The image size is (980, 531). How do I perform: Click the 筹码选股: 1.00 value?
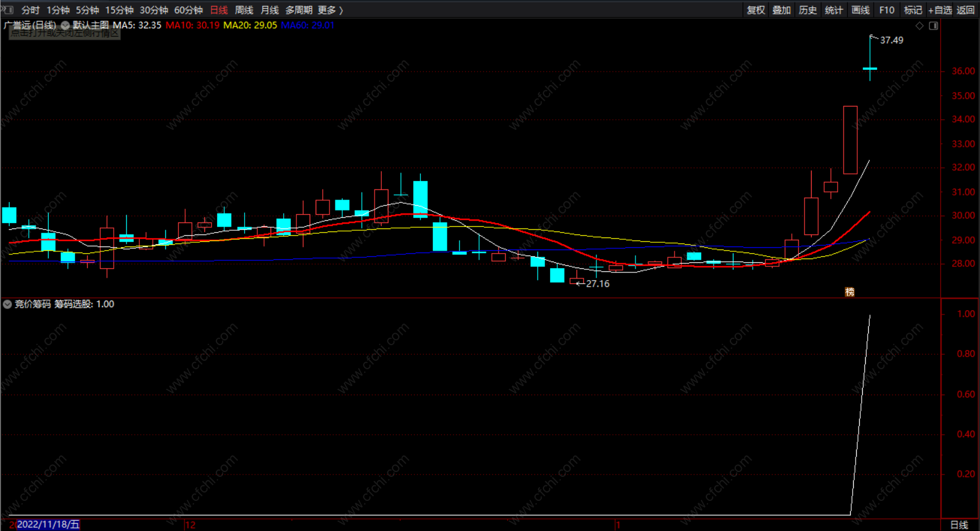tap(84, 304)
